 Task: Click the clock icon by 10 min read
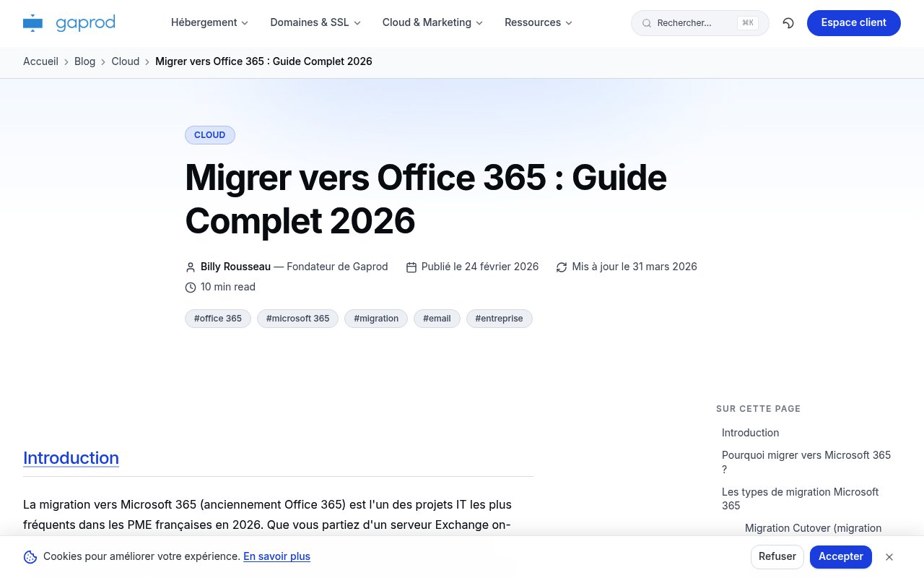pyautogui.click(x=191, y=288)
